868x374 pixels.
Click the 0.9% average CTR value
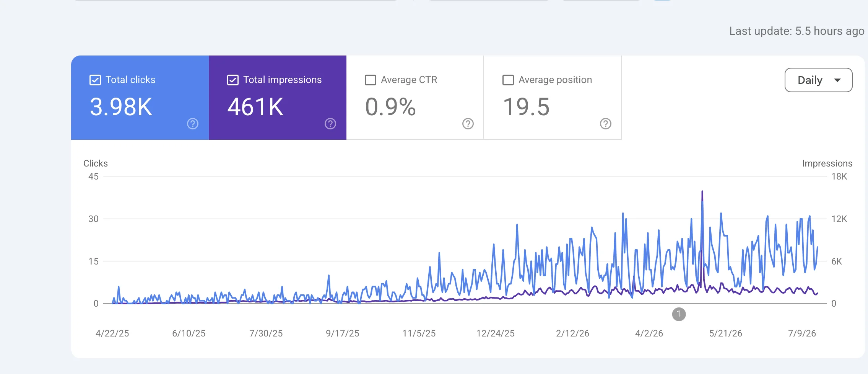coord(390,107)
